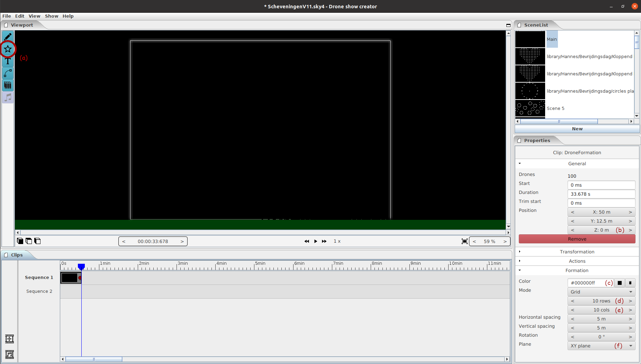
Task: Select the music note tool
Action: pos(8,97)
